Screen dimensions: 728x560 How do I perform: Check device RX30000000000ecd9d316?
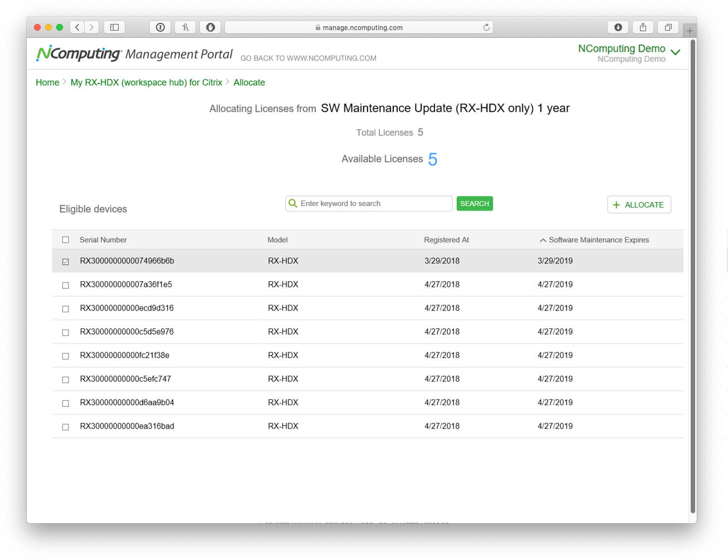click(x=66, y=308)
